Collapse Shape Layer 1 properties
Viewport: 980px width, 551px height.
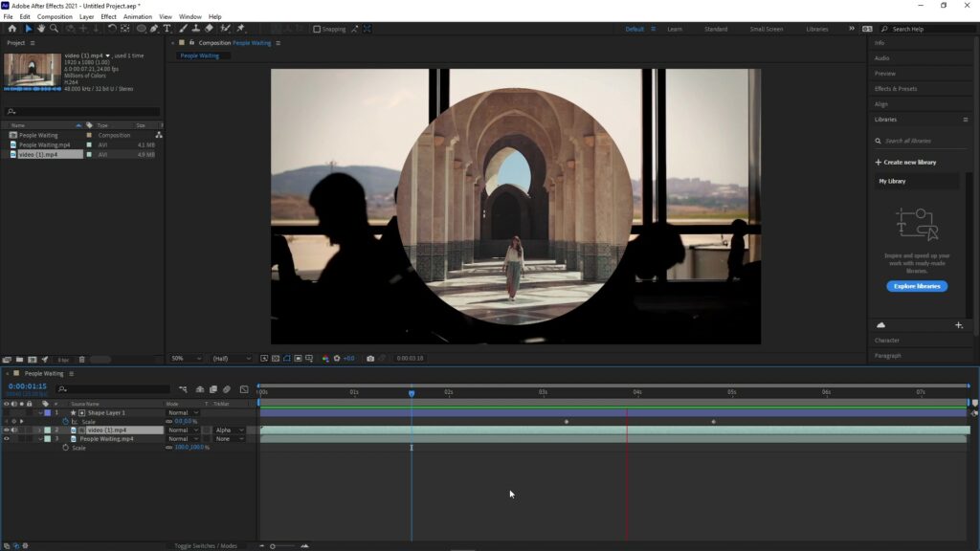[x=39, y=412]
